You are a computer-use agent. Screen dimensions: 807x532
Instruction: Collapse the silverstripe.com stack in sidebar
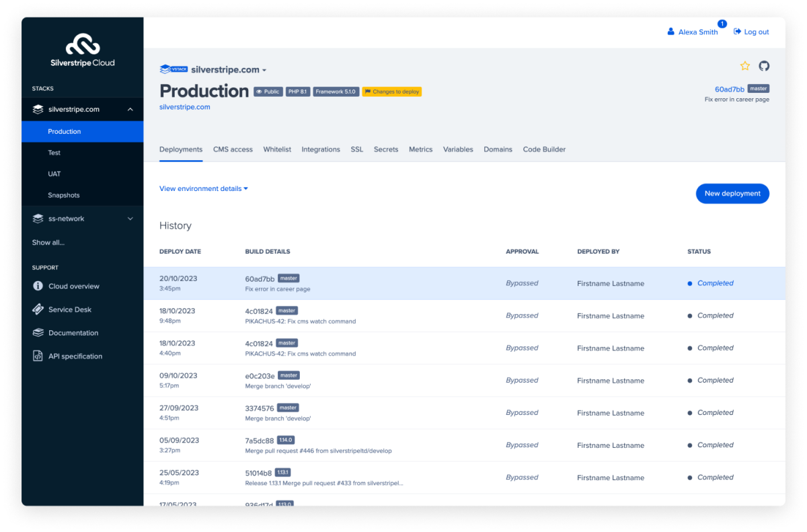[130, 110]
